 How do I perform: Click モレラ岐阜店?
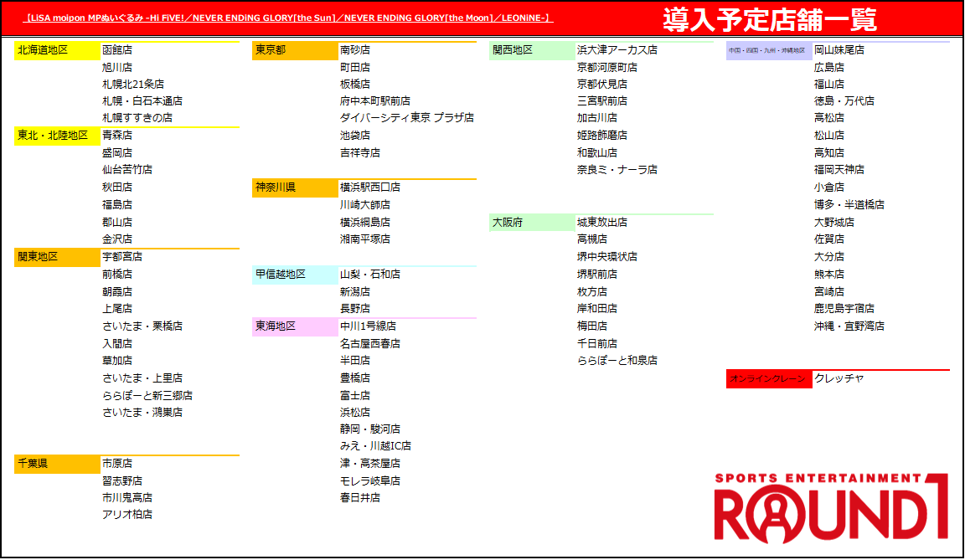pyautogui.click(x=370, y=480)
